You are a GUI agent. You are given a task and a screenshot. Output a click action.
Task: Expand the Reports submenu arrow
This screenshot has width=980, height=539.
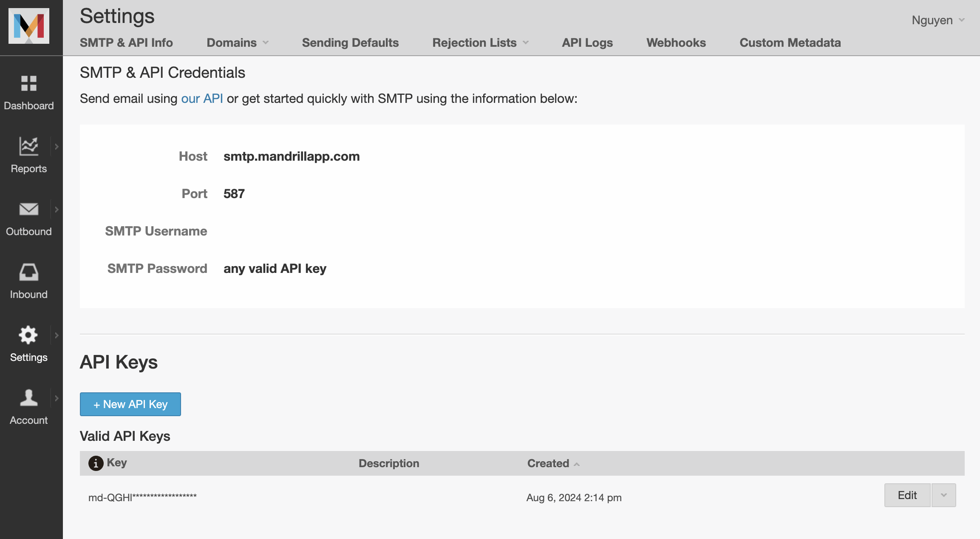pyautogui.click(x=57, y=147)
